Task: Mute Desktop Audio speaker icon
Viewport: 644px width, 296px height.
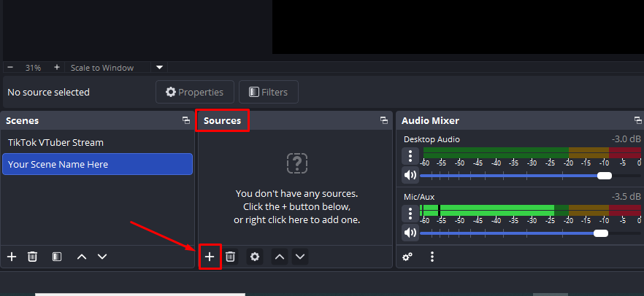Action: click(x=410, y=176)
